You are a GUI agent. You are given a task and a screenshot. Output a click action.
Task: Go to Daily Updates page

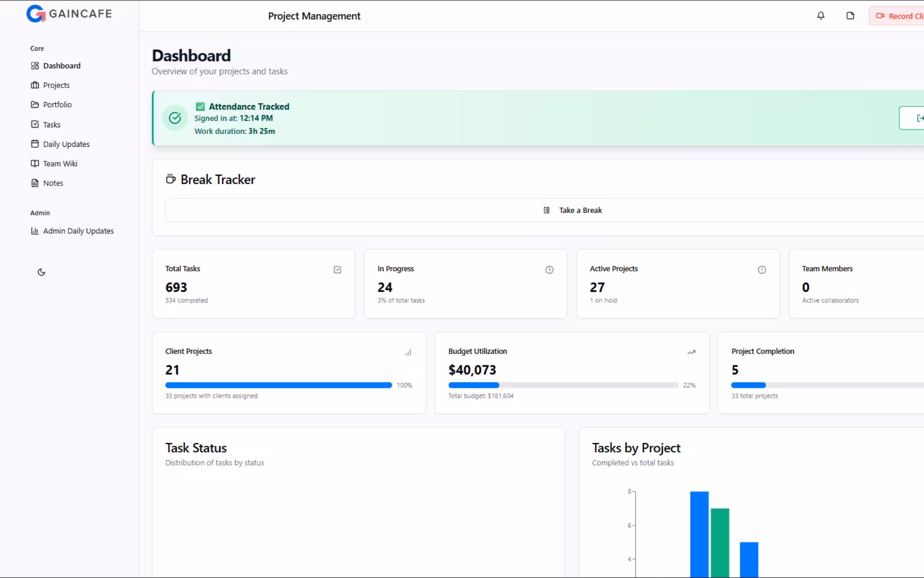pos(66,144)
